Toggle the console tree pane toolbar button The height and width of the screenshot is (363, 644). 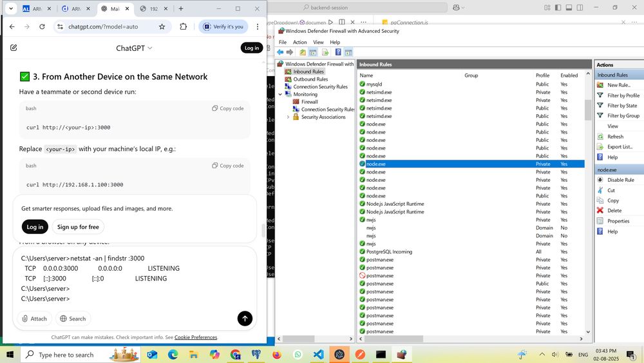313,52
